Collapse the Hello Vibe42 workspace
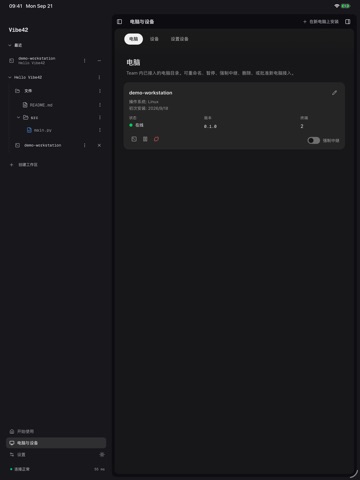This screenshot has height=480, width=360. point(10,77)
